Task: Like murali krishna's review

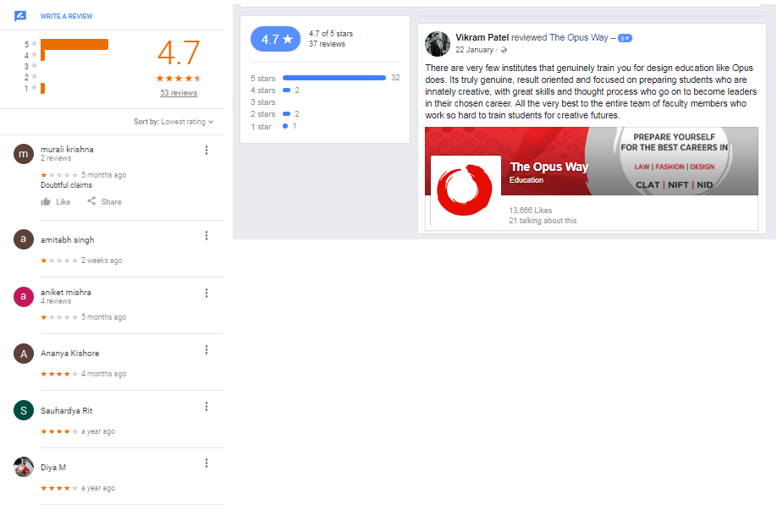Action: pyautogui.click(x=56, y=201)
